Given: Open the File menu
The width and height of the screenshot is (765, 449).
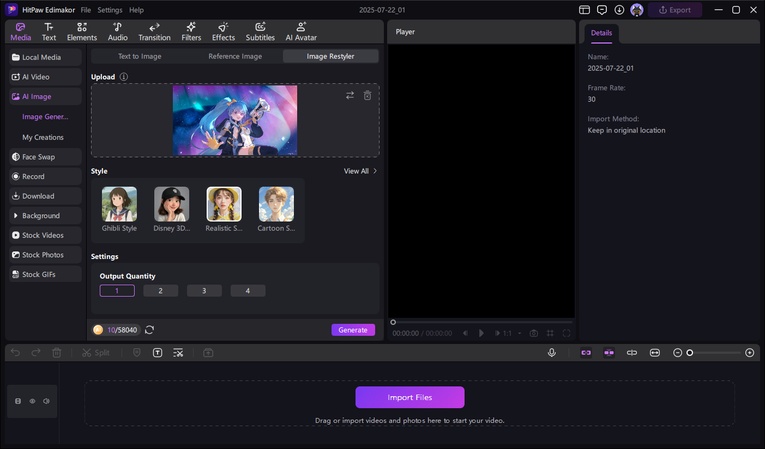Looking at the screenshot, I should 85,10.
